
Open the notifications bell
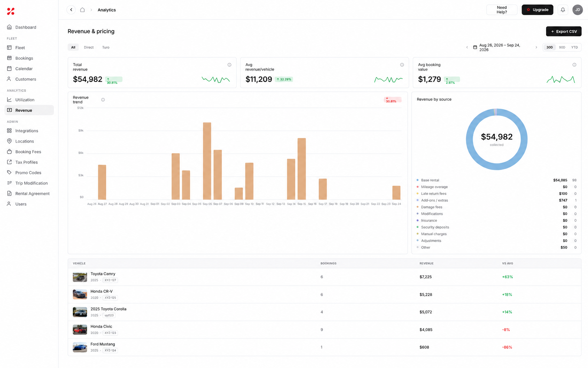coord(563,10)
